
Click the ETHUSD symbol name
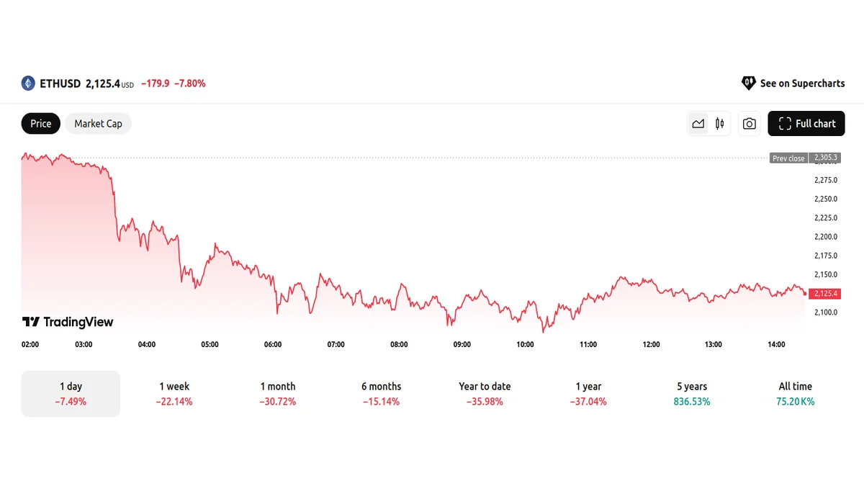click(x=60, y=84)
